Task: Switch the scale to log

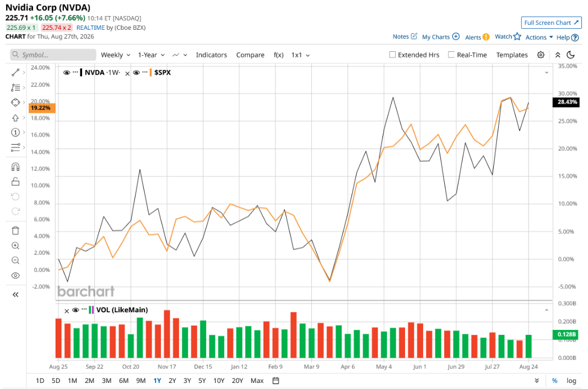Action: [x=571, y=380]
